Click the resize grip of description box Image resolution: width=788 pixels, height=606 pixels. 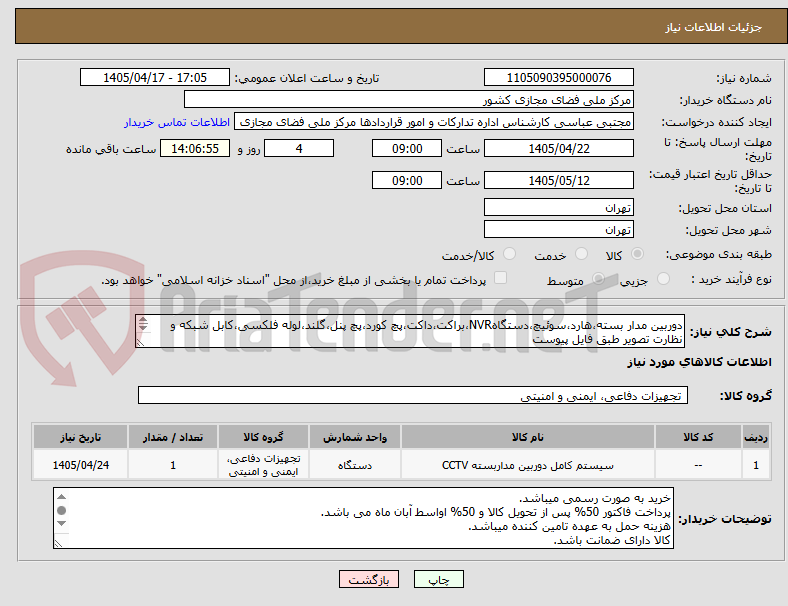click(141, 342)
